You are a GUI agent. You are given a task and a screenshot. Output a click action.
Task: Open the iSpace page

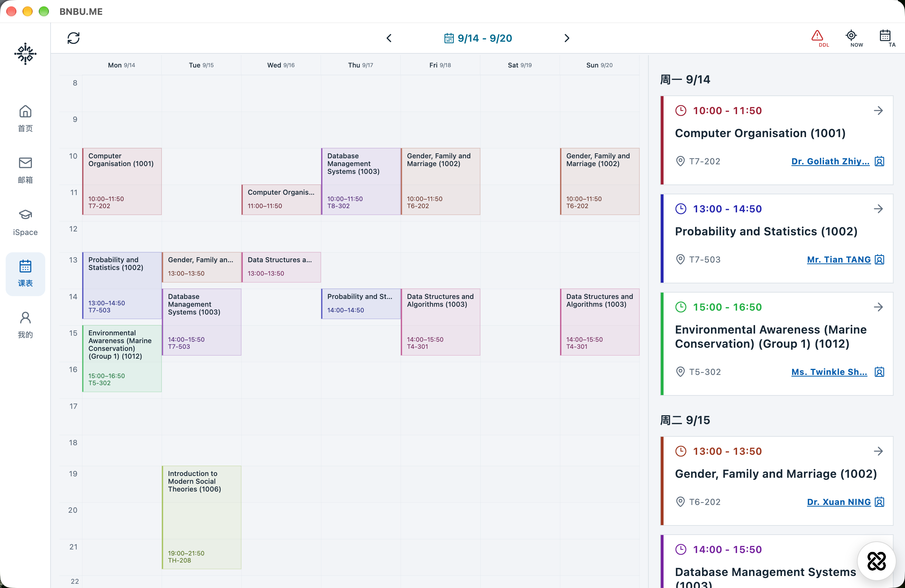(x=25, y=222)
